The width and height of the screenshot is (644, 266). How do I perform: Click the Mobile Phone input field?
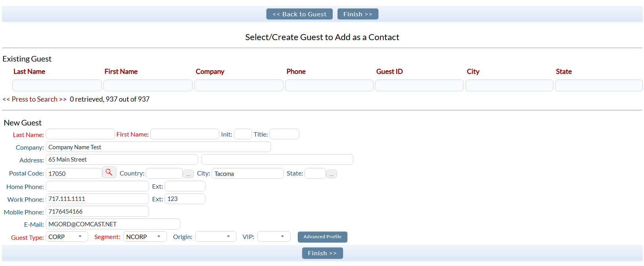tap(97, 211)
